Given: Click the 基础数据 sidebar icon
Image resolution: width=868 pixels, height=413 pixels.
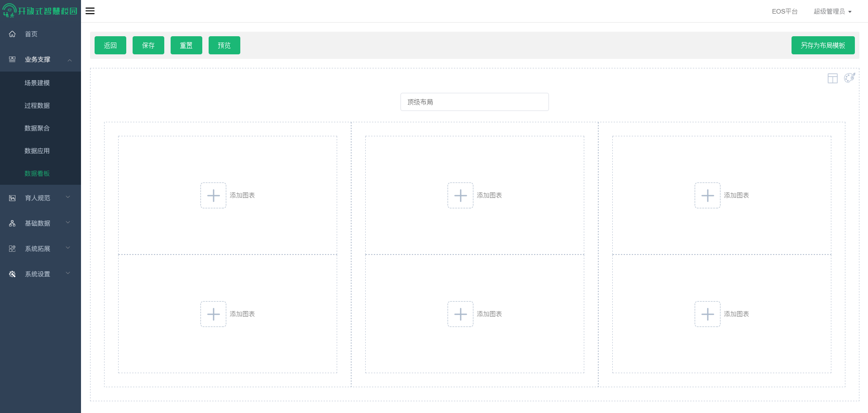Looking at the screenshot, I should tap(12, 223).
